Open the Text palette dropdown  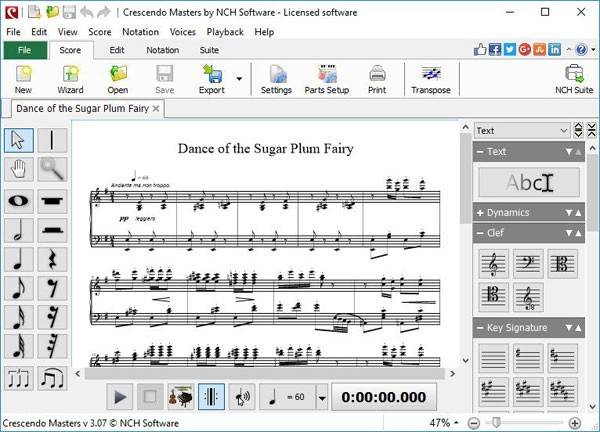point(564,130)
